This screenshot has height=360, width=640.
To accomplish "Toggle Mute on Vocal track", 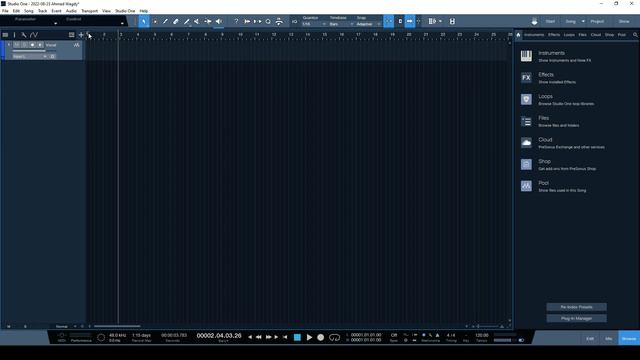I will pos(17,45).
